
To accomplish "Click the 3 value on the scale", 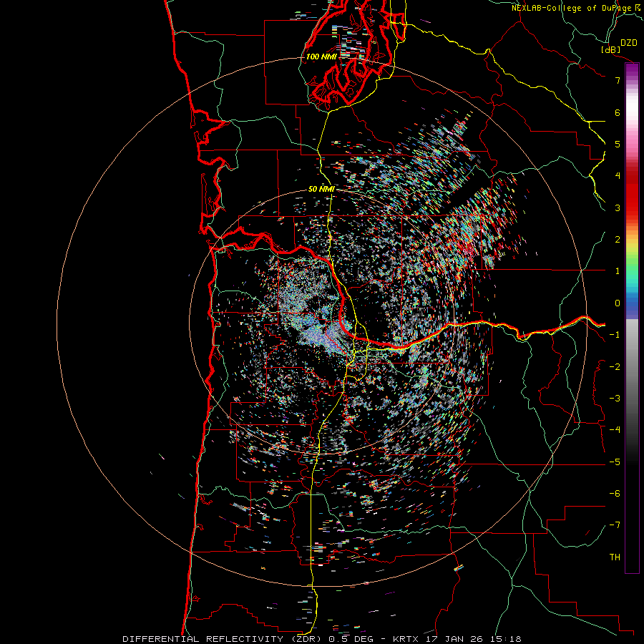I will point(618,208).
